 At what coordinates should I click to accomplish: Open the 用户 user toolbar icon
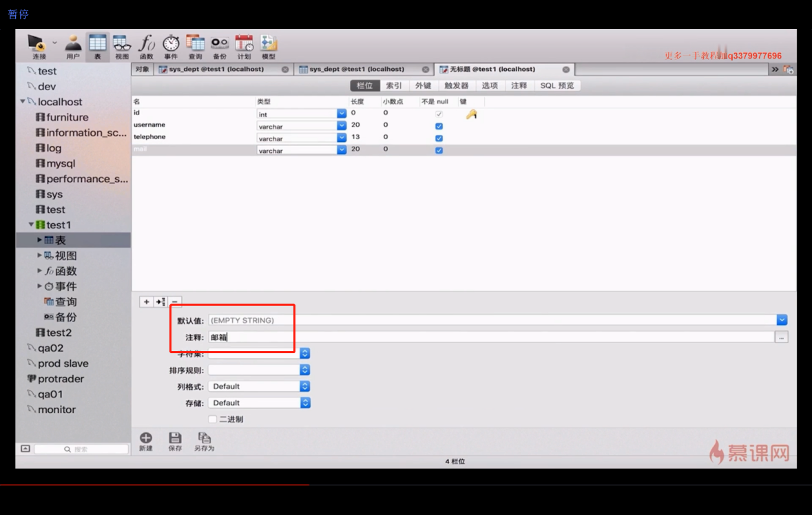[x=73, y=47]
